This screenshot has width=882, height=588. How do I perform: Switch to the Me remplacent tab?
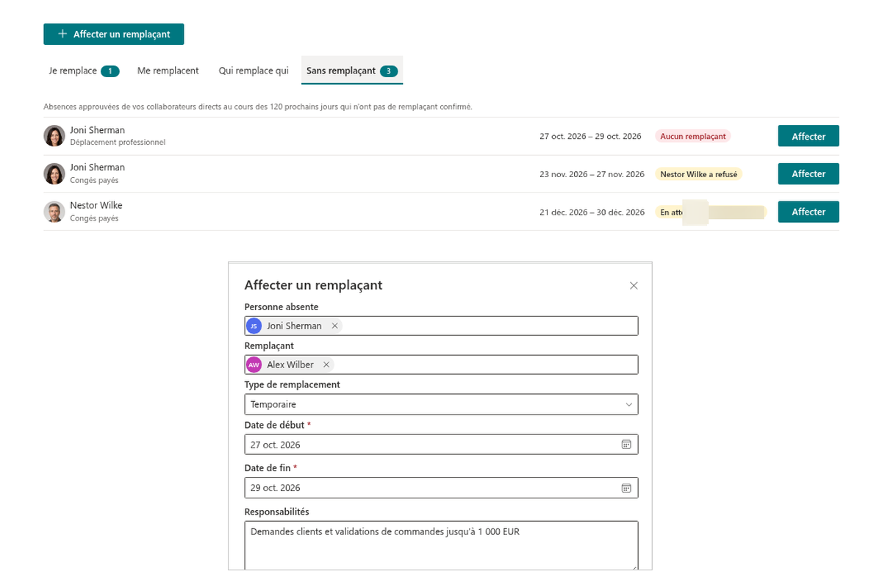coord(168,71)
